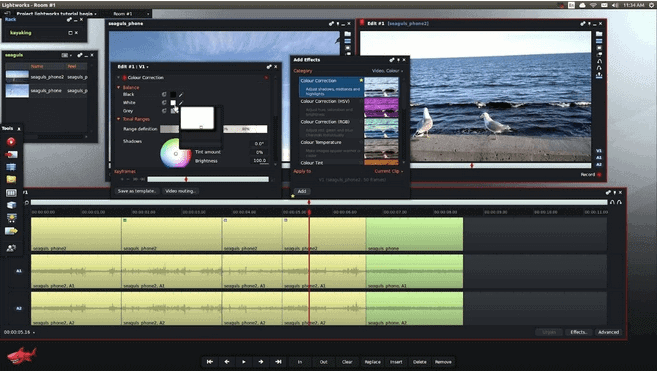Click the Replace button in transport bar
The width and height of the screenshot is (657, 373).
click(x=372, y=362)
